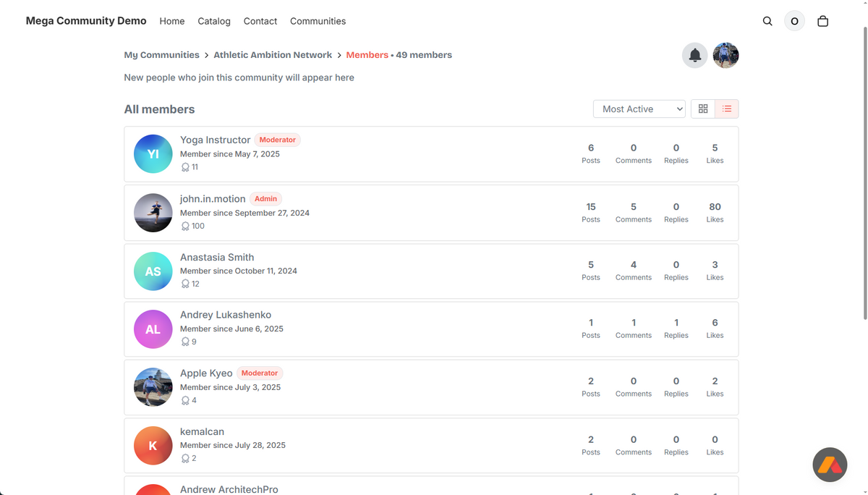Viewport: 868px width, 495px height.
Task: Go to the Home menu item
Action: point(172,21)
